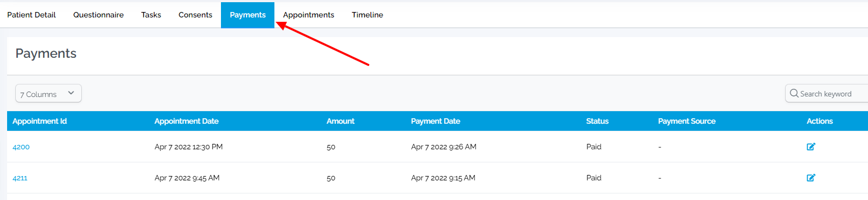The width and height of the screenshot is (868, 200).
Task: Sort by Amount column header
Action: (x=340, y=121)
